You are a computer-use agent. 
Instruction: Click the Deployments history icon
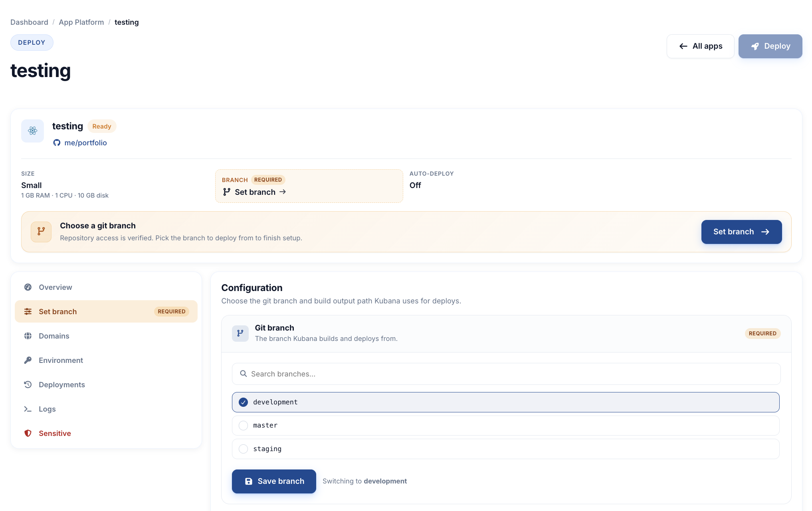pos(28,384)
